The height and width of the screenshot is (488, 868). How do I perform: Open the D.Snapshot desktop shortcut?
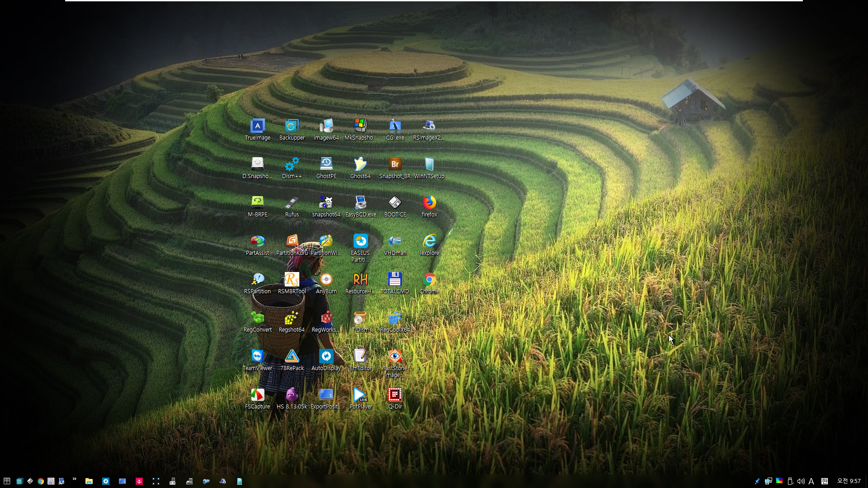point(257,168)
